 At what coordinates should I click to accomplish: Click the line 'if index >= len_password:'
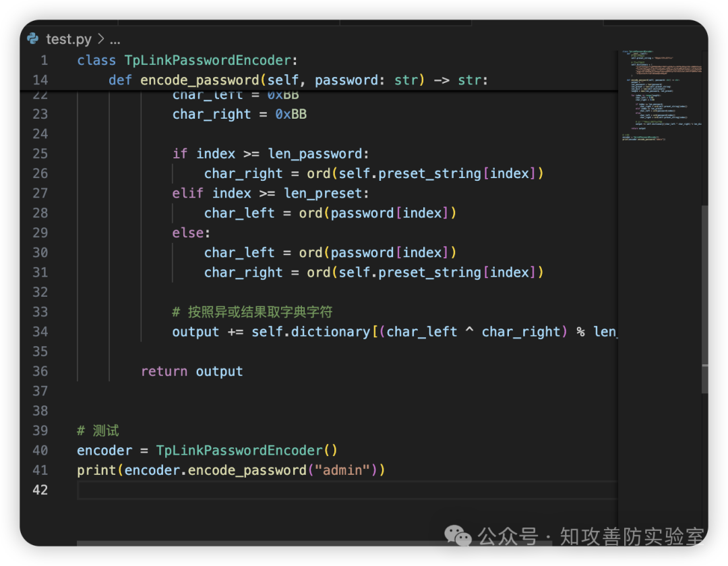coord(271,154)
